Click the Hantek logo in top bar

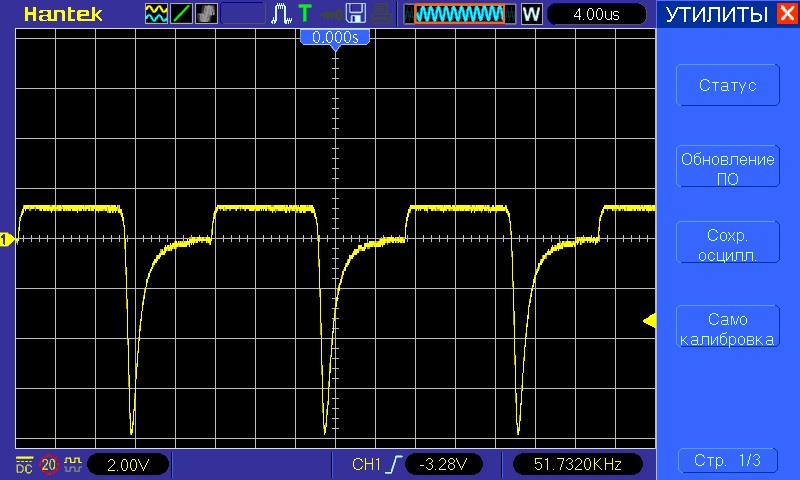click(x=58, y=14)
